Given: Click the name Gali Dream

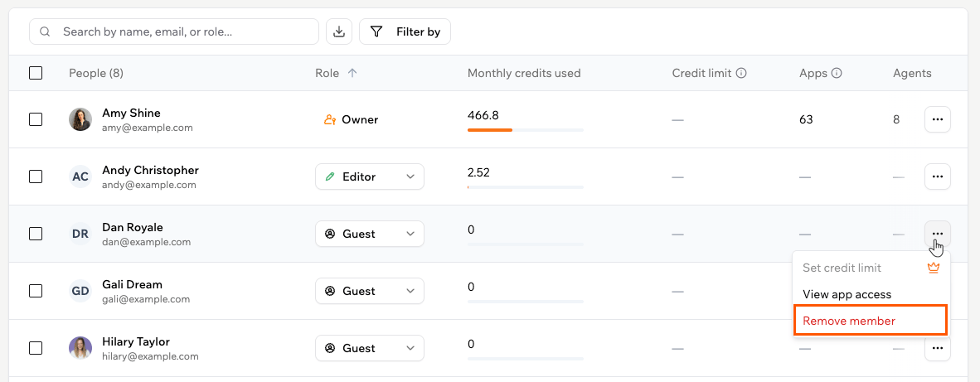Looking at the screenshot, I should click(132, 284).
